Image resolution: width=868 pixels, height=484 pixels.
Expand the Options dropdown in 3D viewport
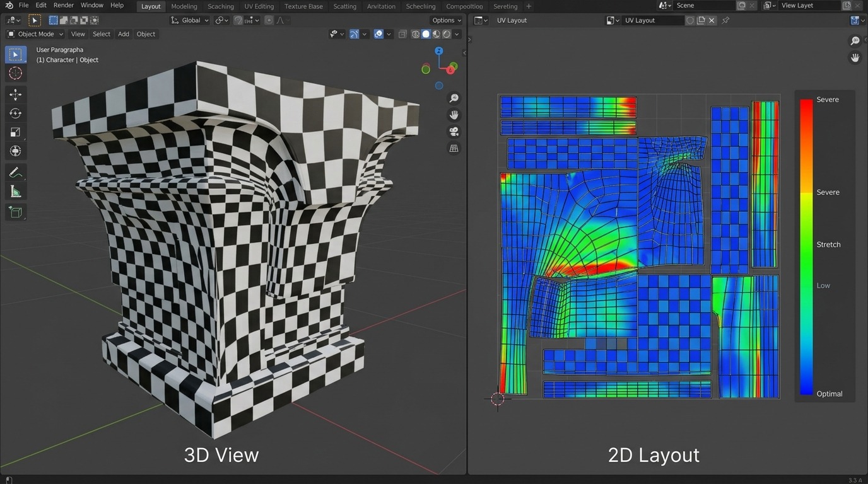(x=447, y=20)
